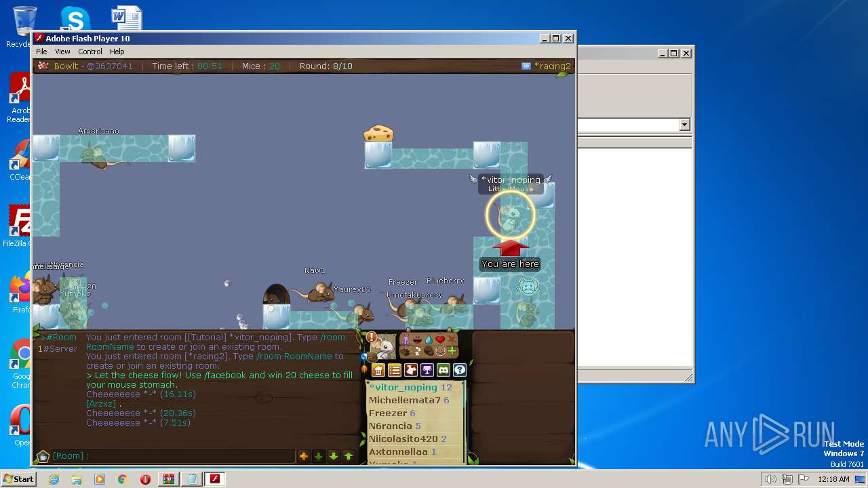Image resolution: width=868 pixels, height=488 pixels.
Task: Open the help question-mark button
Action: tap(460, 370)
